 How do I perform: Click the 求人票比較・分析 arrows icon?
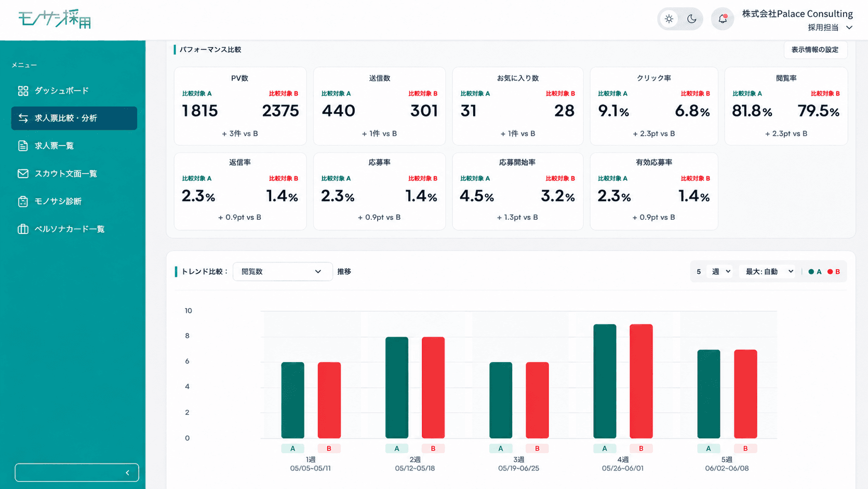[23, 118]
